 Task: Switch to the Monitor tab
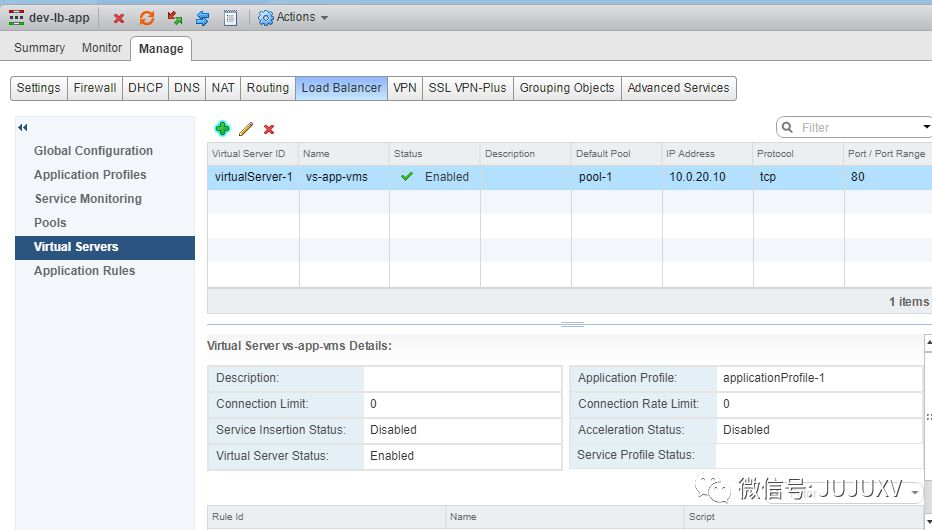(x=102, y=48)
